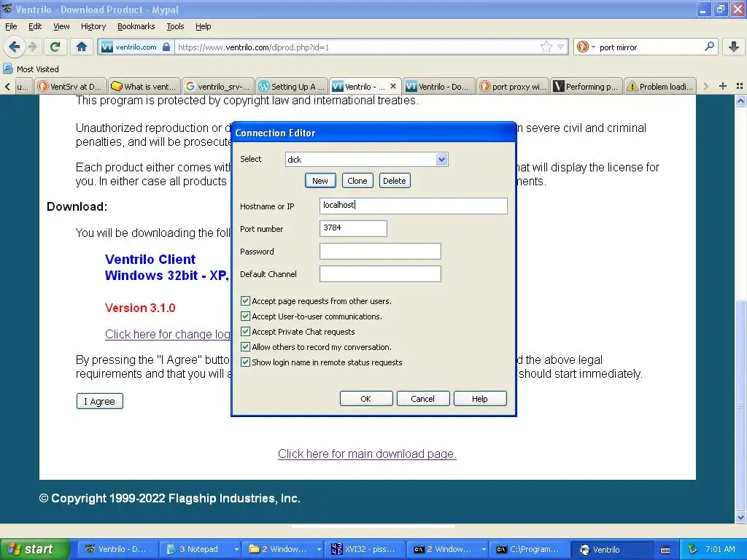Screen dimensions: 747x560
Task: Confirm the Connection Editor with OK
Action: click(366, 399)
